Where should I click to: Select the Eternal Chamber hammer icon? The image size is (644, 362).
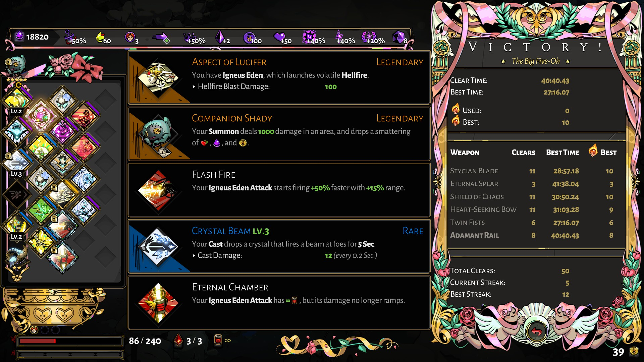point(159,303)
